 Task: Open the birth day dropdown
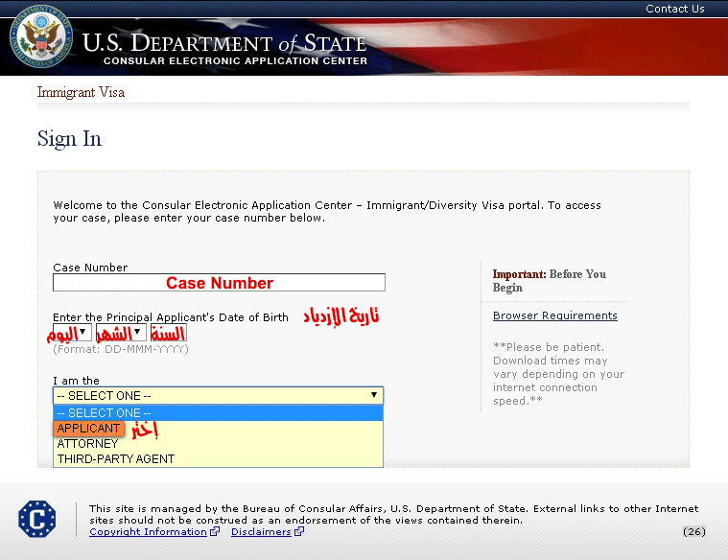tap(72, 333)
